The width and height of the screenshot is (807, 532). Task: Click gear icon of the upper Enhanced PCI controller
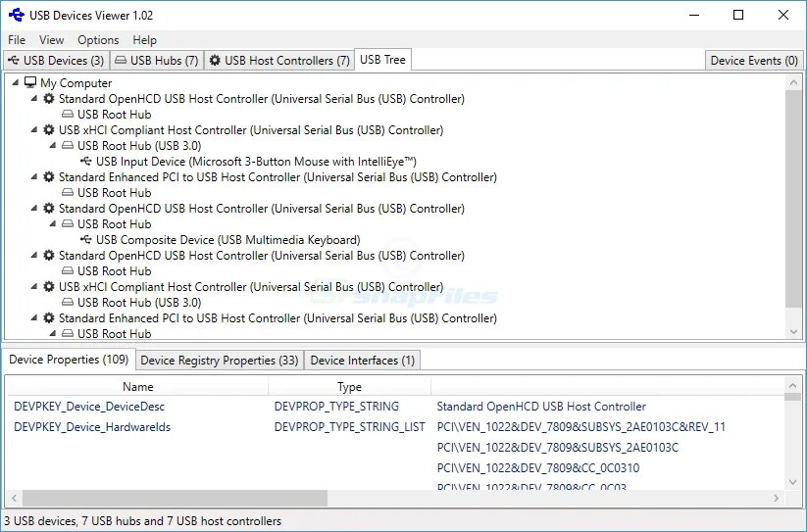pos(49,176)
